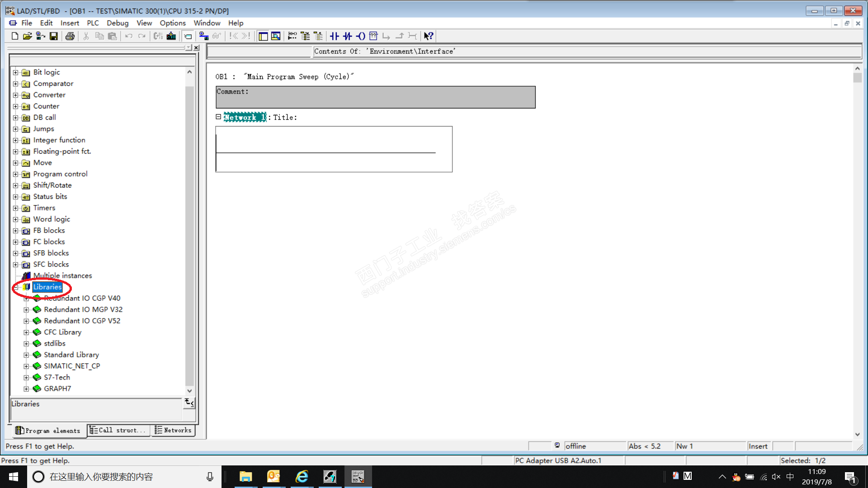This screenshot has height=488, width=868.
Task: Select the CFC Library tree item
Action: coord(62,332)
